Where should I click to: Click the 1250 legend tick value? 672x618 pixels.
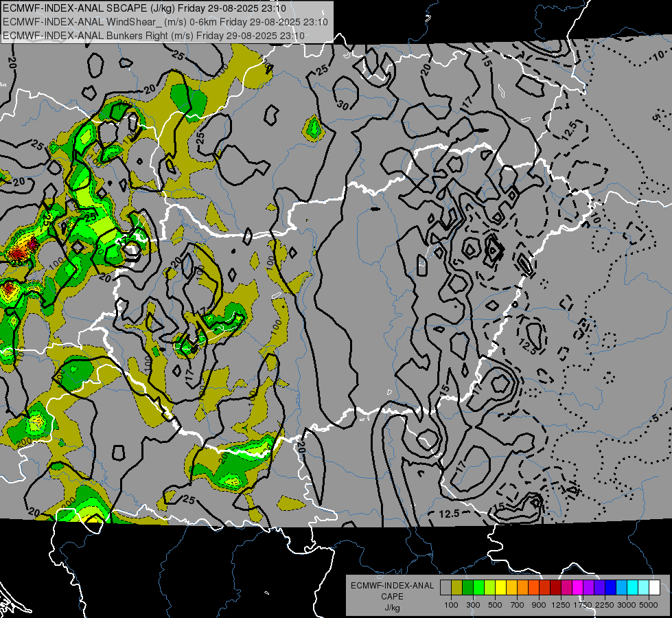point(561,605)
